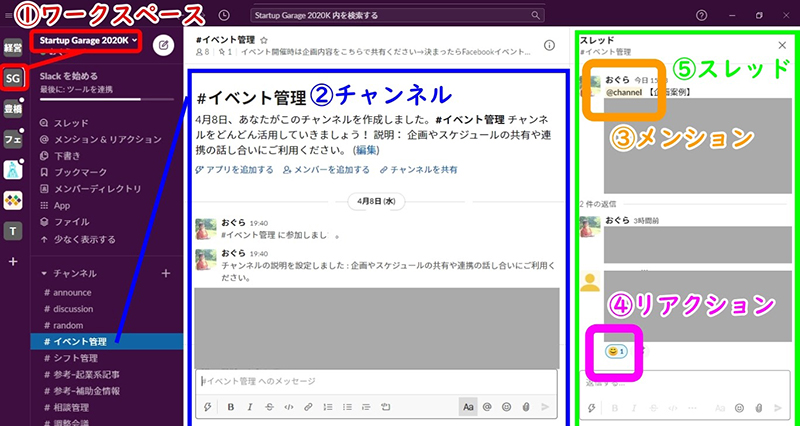Select the # イベント管理 channel
Image resolution: width=800 pixels, height=426 pixels.
point(107,341)
